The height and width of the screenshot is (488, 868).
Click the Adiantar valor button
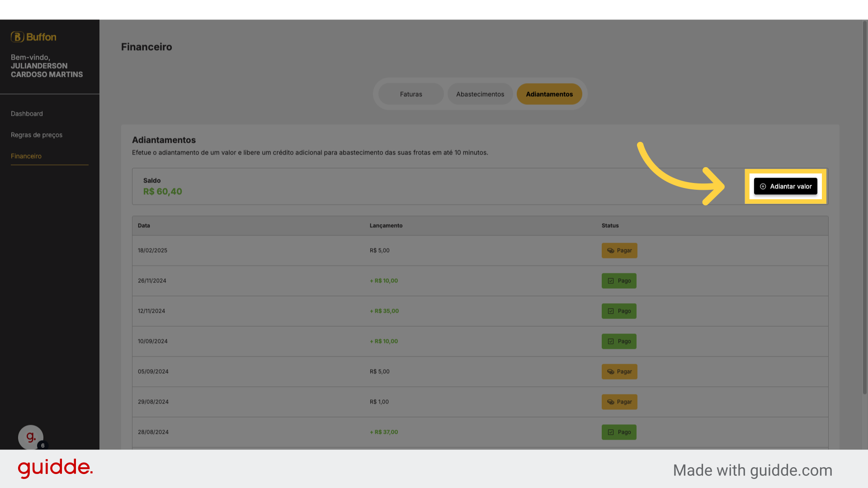point(785,186)
